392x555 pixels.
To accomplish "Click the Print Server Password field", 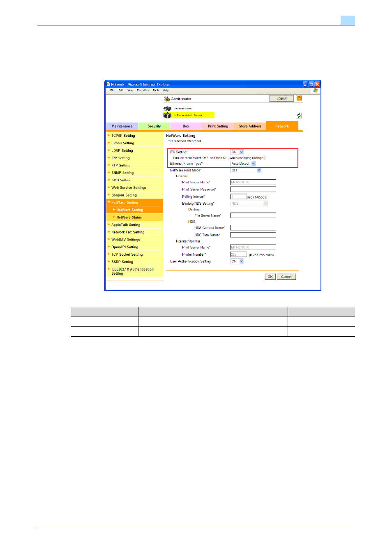I will point(253,190).
